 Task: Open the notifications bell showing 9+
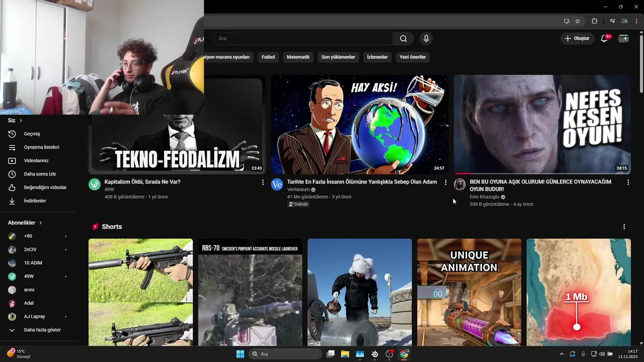tap(605, 38)
